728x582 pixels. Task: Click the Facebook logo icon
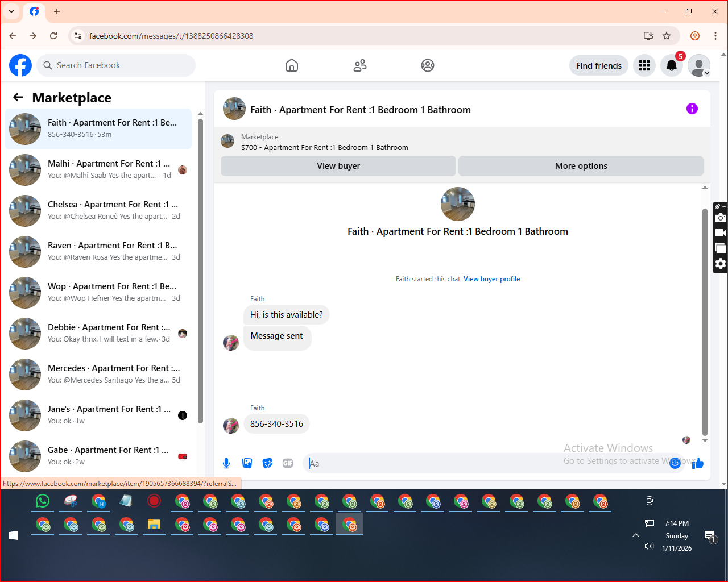20,65
